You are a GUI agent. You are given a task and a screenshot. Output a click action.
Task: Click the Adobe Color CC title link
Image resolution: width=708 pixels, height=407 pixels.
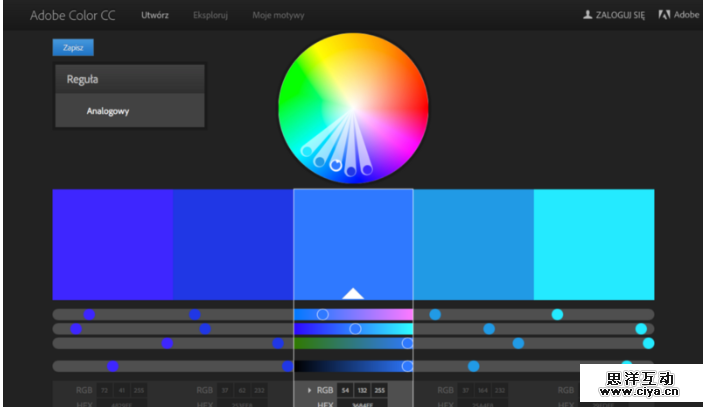[72, 16]
